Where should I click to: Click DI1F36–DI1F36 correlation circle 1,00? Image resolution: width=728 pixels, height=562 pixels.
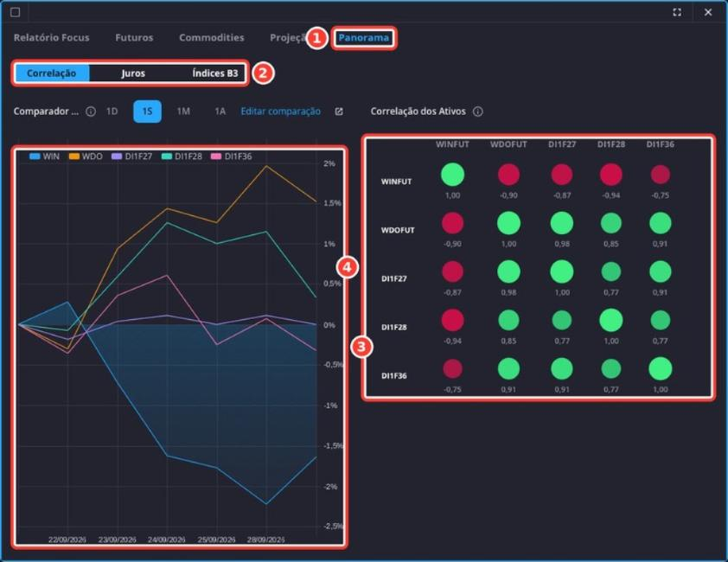click(661, 369)
